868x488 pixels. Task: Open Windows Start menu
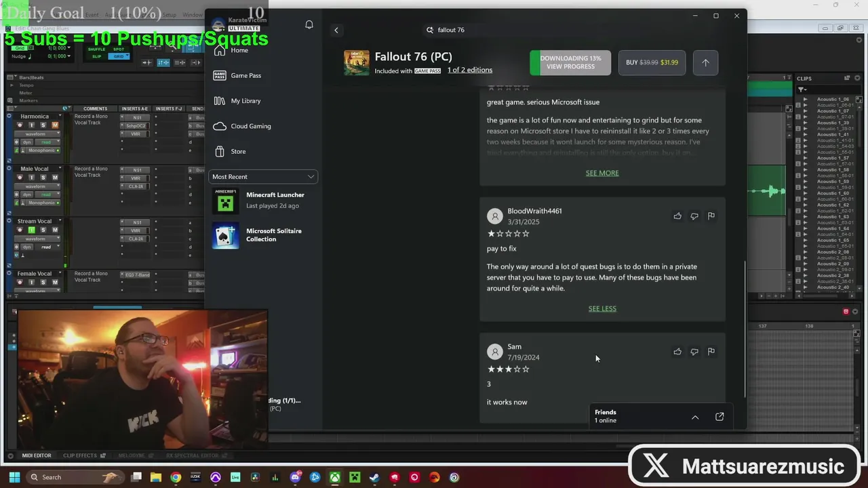15,477
